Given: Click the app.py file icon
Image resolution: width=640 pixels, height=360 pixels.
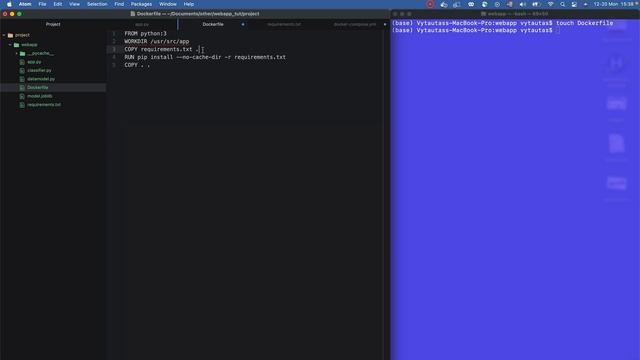Looking at the screenshot, I should point(22,62).
